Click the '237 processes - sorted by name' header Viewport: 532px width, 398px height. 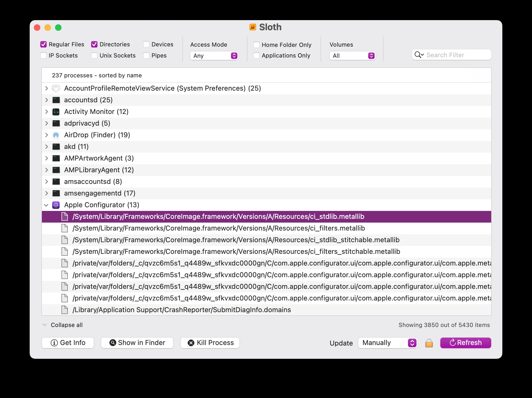pyautogui.click(x=97, y=75)
